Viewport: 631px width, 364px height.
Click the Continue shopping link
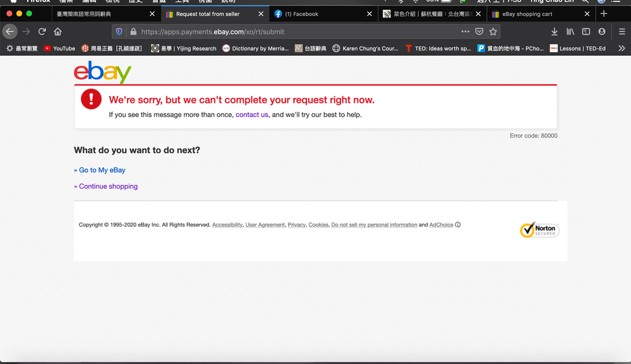point(108,186)
